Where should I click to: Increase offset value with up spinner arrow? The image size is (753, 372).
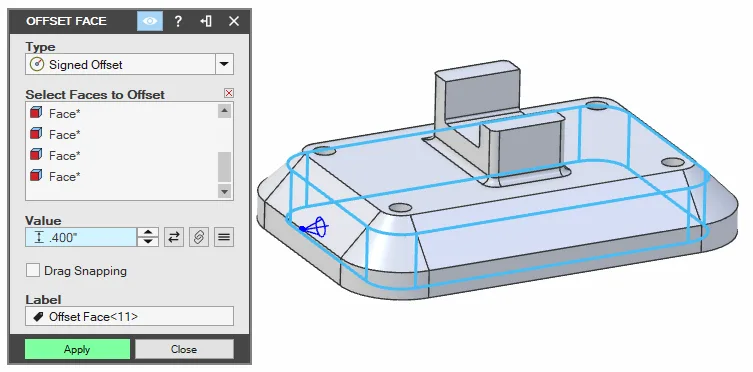[148, 233]
